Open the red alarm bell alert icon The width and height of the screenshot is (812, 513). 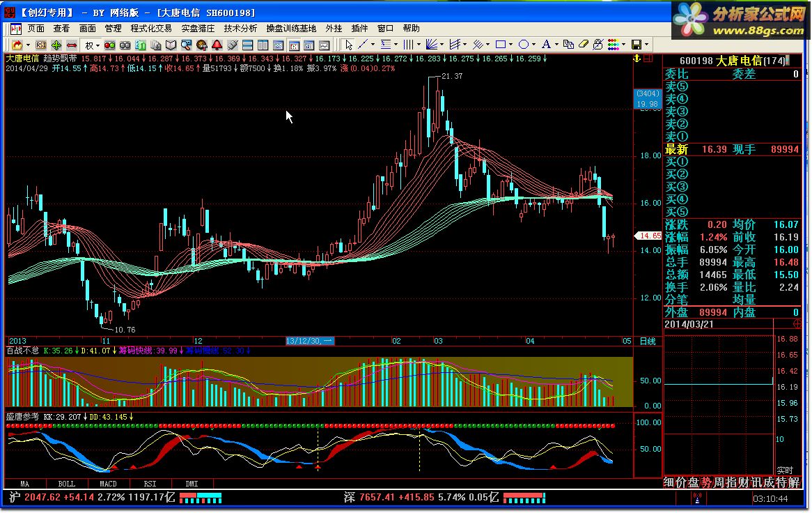[x=217, y=45]
